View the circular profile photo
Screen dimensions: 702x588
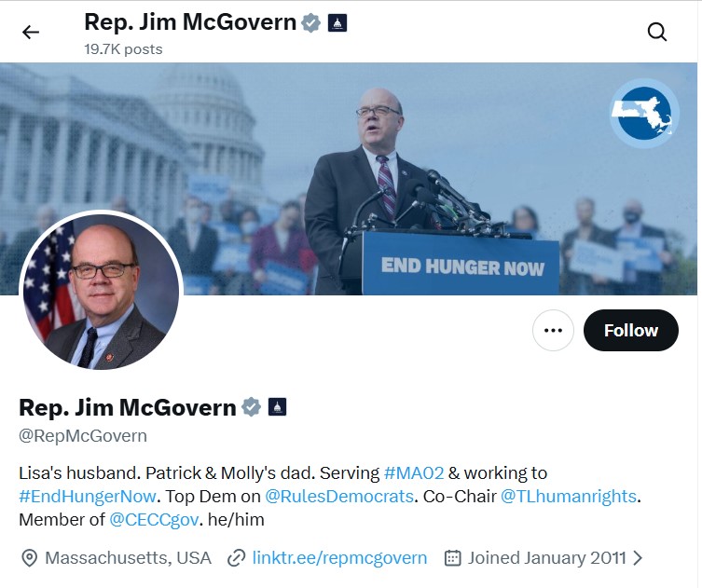(102, 292)
